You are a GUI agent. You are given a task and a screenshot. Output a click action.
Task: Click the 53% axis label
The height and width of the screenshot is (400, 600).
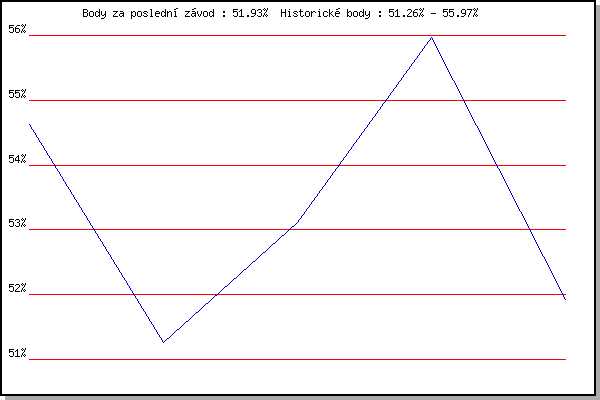(x=17, y=223)
